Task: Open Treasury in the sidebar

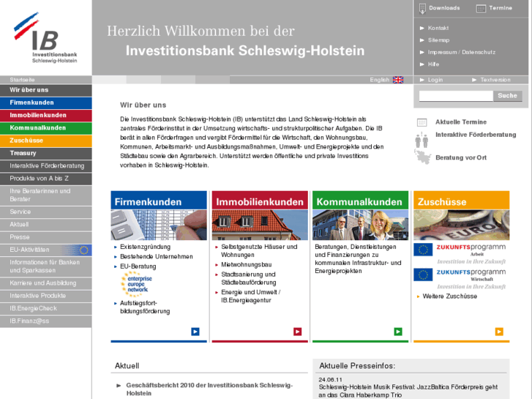Action: click(46, 153)
